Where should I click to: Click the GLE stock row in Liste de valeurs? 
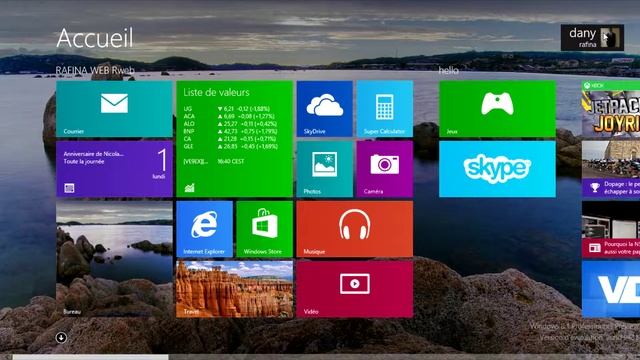[231, 146]
